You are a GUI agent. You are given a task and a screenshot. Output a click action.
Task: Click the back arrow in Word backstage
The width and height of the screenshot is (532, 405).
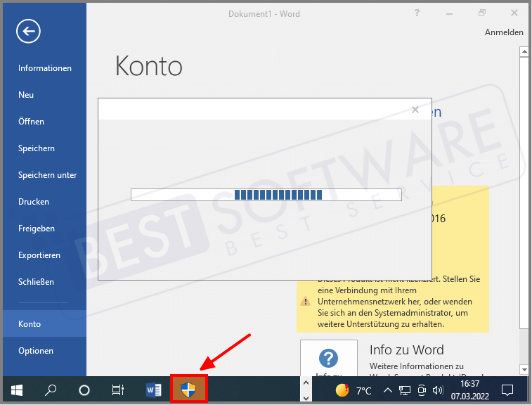click(29, 31)
